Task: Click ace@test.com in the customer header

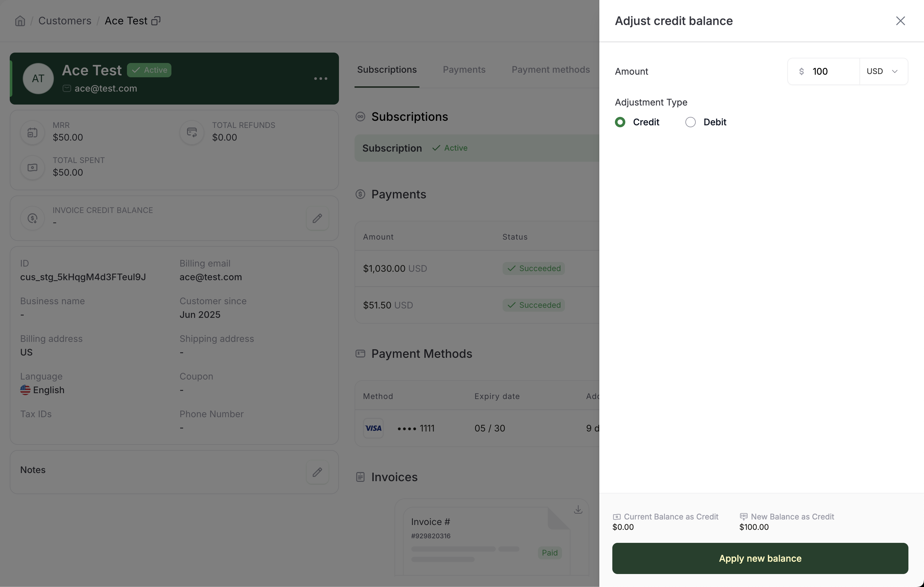Action: (x=106, y=89)
